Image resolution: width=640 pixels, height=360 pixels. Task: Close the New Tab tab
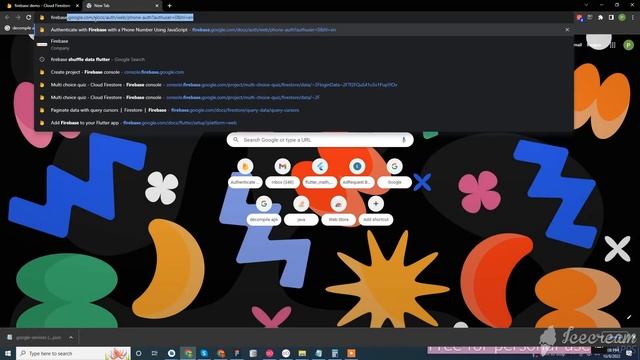click(157, 6)
